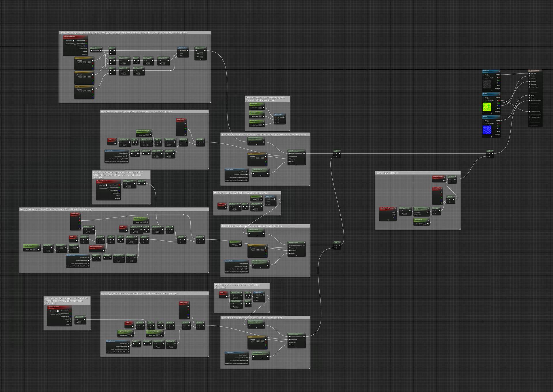Viewport: 553px width, 392px height.
Task: Click the AORM texture preview thumbnail
Action: tap(487, 107)
